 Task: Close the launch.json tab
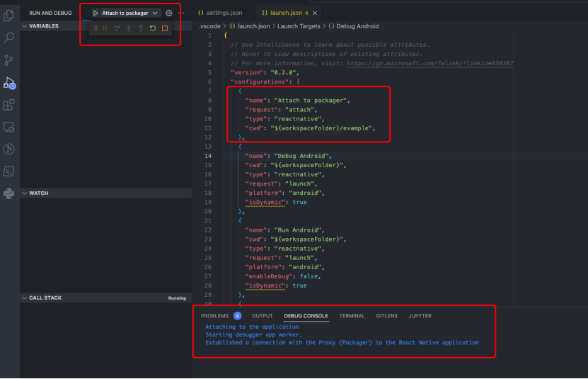[x=315, y=13]
